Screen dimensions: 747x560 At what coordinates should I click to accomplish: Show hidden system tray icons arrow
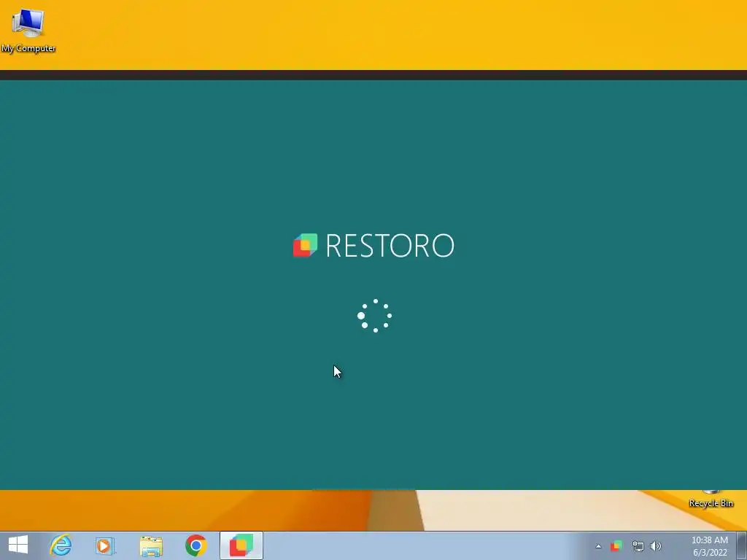pyautogui.click(x=598, y=546)
